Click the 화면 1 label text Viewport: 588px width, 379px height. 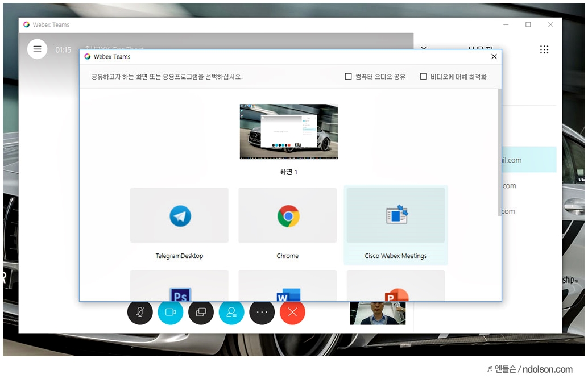point(288,172)
